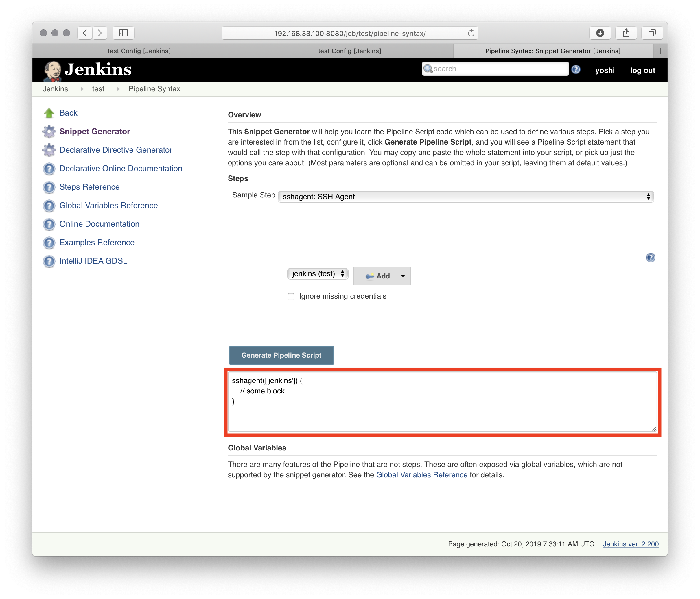Image resolution: width=700 pixels, height=599 pixels.
Task: Go back with browser back arrow
Action: click(85, 33)
